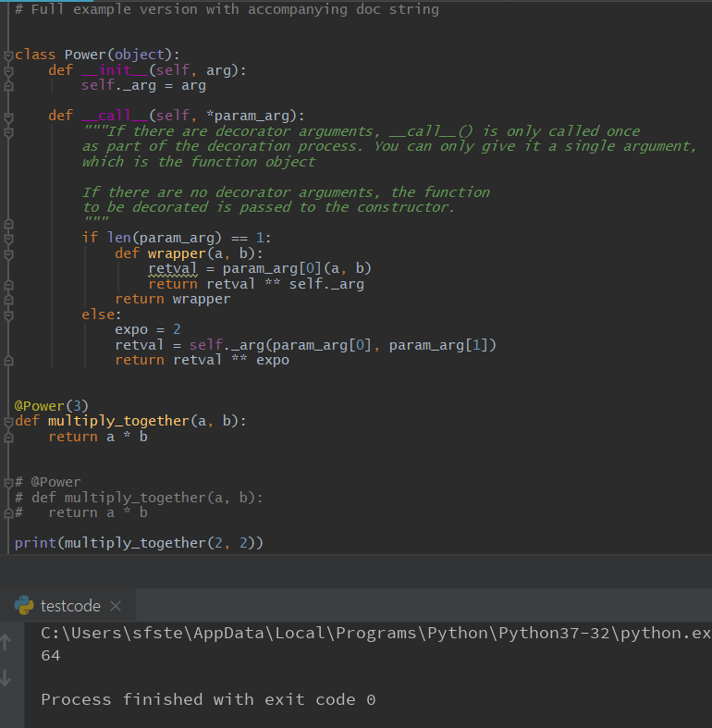Click the 'return wrapper' statement
The width and height of the screenshot is (712, 728).
(x=173, y=299)
